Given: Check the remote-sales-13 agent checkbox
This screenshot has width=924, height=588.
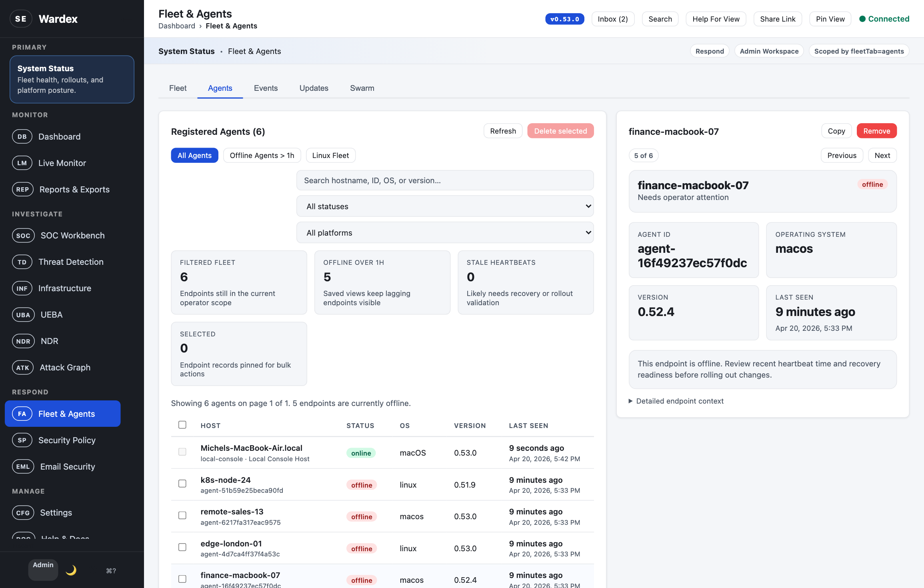Looking at the screenshot, I should 182,515.
